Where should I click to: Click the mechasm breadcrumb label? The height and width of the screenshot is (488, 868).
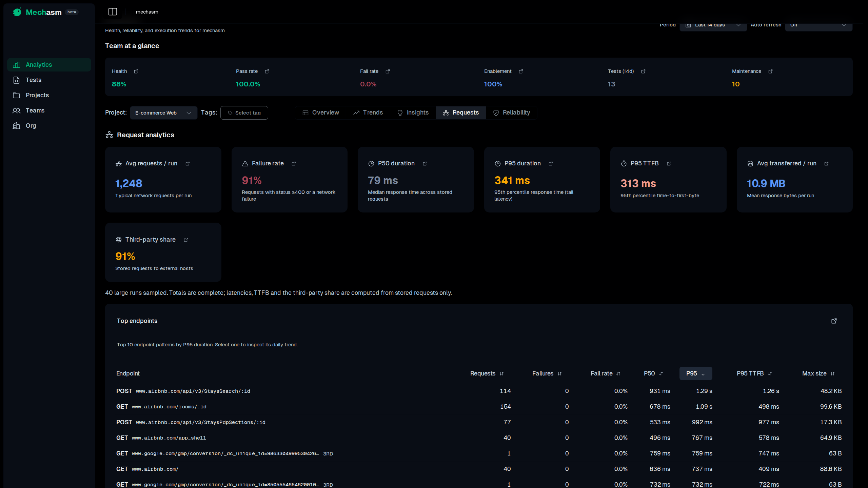coord(147,12)
